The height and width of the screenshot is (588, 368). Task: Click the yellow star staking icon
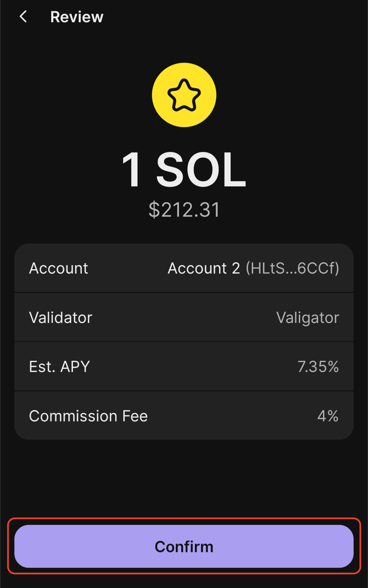pyautogui.click(x=184, y=95)
